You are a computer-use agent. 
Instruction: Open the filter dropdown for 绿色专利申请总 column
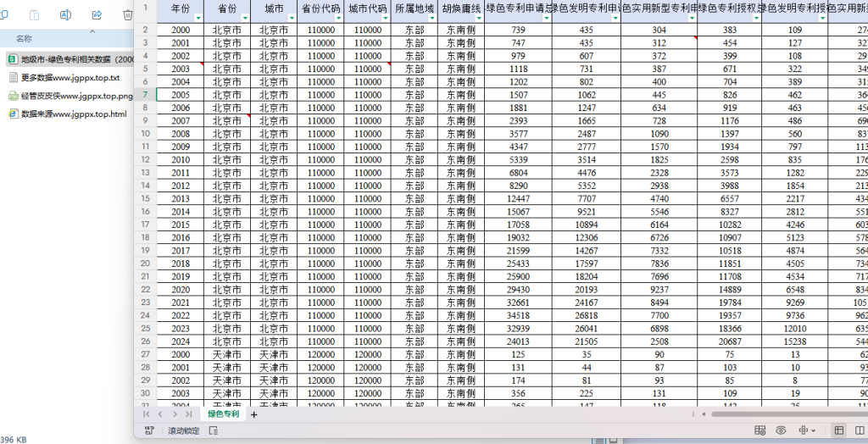[x=547, y=19]
